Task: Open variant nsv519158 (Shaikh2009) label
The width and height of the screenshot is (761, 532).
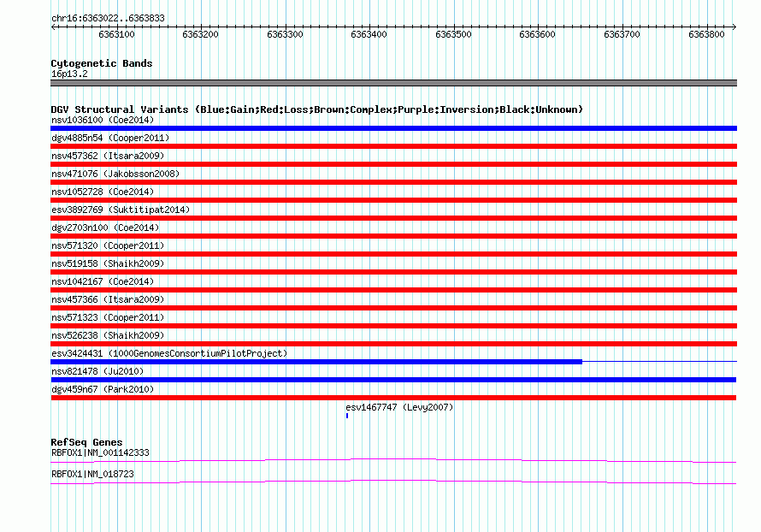Action: pyautogui.click(x=108, y=263)
